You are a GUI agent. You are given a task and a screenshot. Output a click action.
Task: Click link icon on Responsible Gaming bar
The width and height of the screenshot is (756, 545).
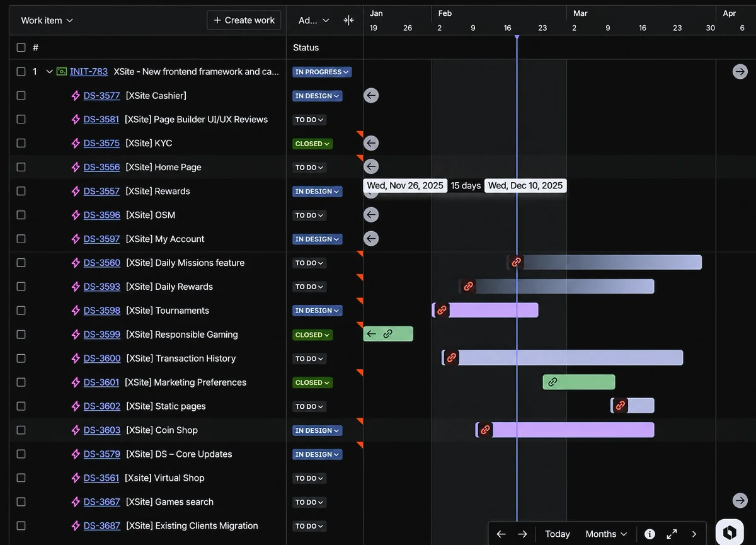point(388,334)
